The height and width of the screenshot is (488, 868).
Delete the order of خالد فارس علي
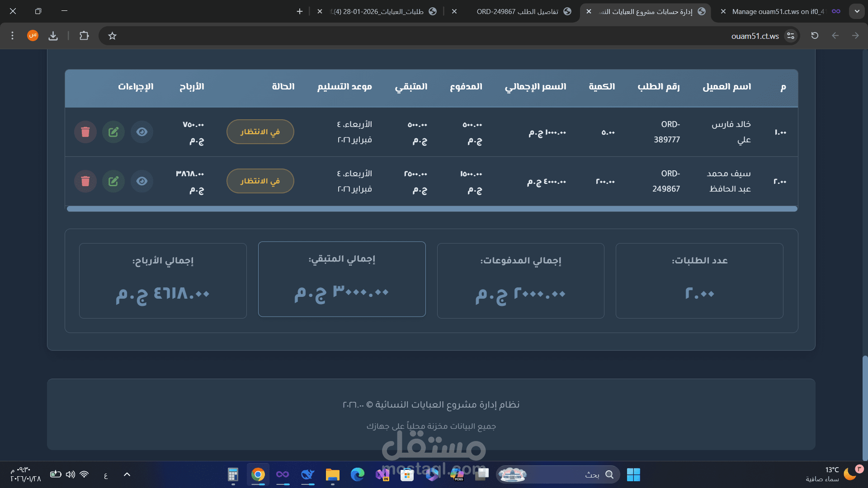click(x=85, y=132)
